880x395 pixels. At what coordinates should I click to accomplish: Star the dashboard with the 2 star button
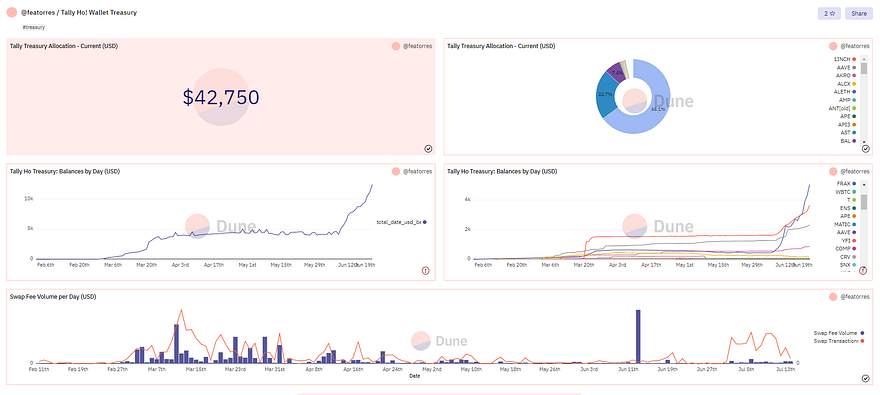click(x=829, y=13)
